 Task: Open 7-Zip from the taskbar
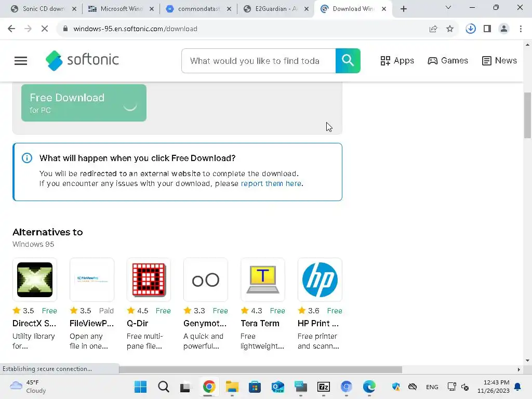click(x=324, y=387)
